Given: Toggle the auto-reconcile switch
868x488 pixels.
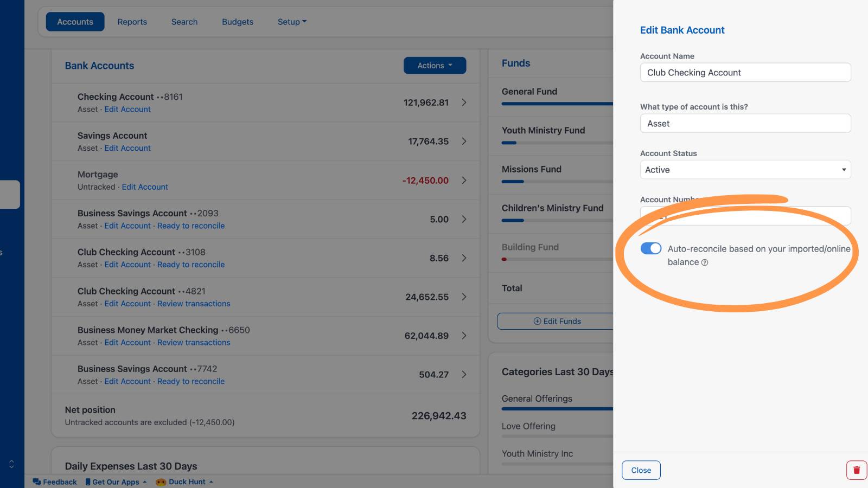Looking at the screenshot, I should coord(651,248).
